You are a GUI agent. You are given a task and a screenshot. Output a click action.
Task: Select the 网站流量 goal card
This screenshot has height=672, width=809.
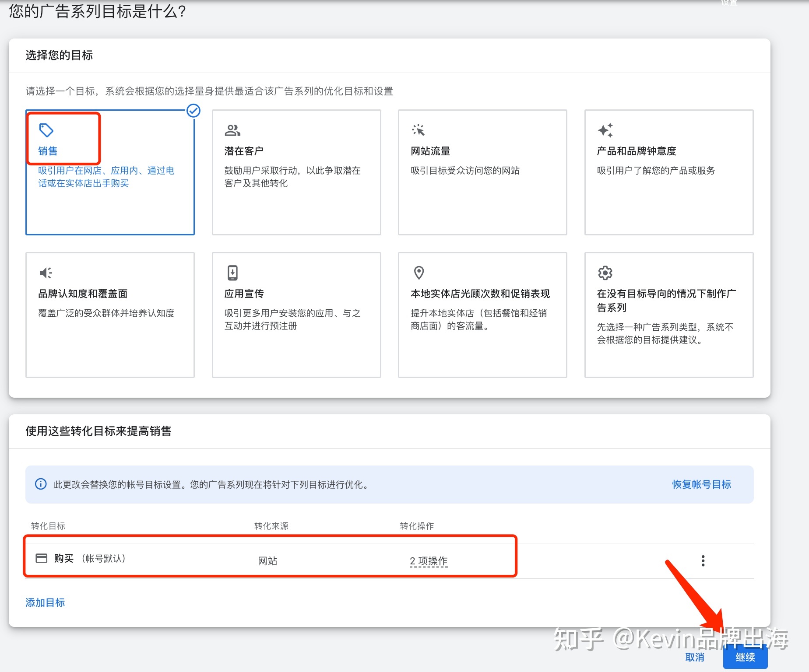[x=482, y=172]
